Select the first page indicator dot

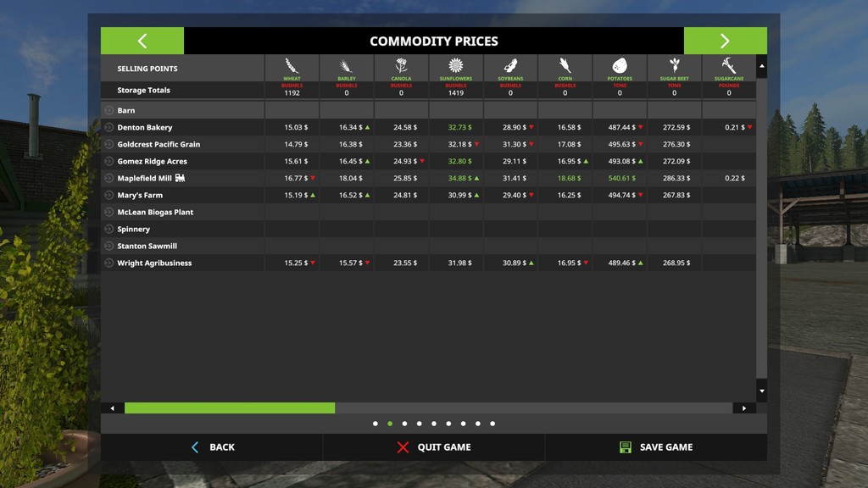click(376, 424)
